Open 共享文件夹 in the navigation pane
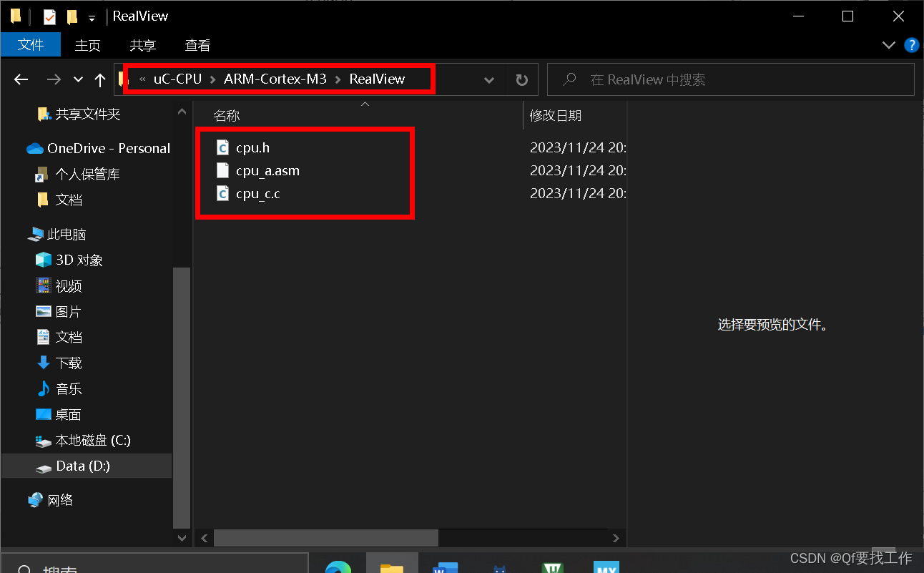924x573 pixels. point(88,114)
